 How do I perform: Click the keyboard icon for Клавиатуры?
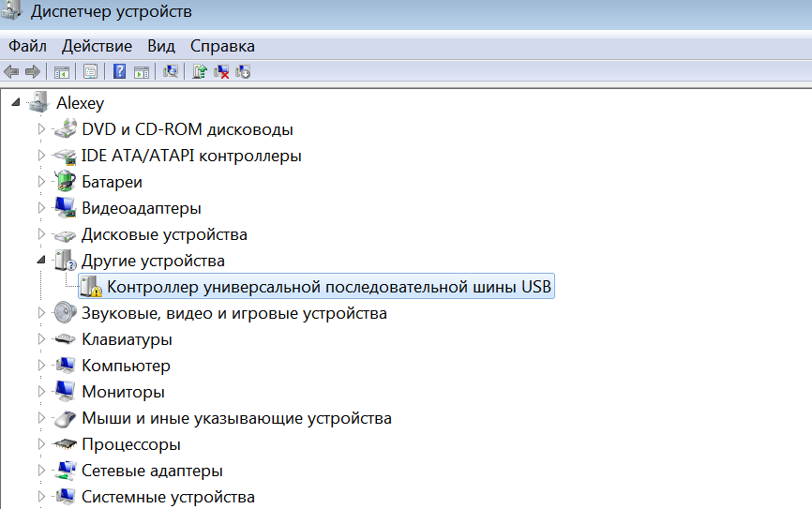tap(66, 339)
